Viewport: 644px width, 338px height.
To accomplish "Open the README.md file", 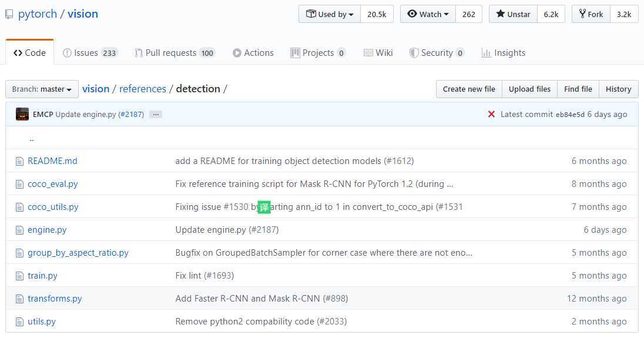I will pos(52,161).
